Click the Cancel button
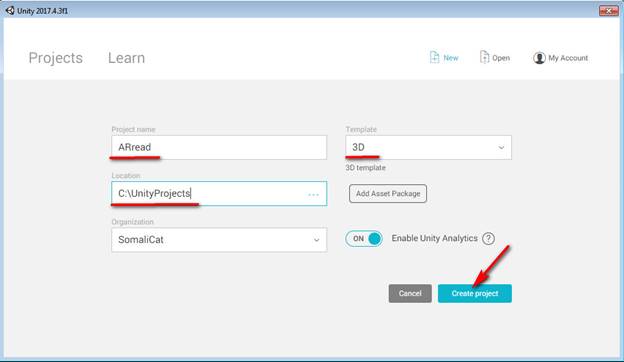The height and width of the screenshot is (362, 624). click(x=410, y=294)
